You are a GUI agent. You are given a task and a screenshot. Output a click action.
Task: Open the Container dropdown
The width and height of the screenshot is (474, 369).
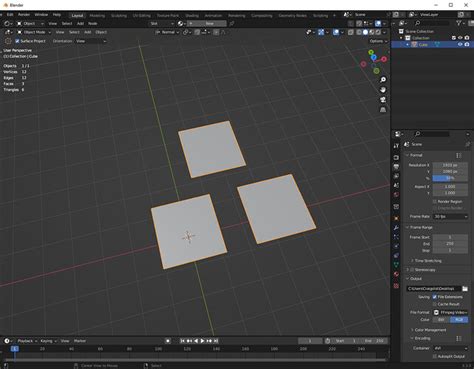tap(450, 348)
